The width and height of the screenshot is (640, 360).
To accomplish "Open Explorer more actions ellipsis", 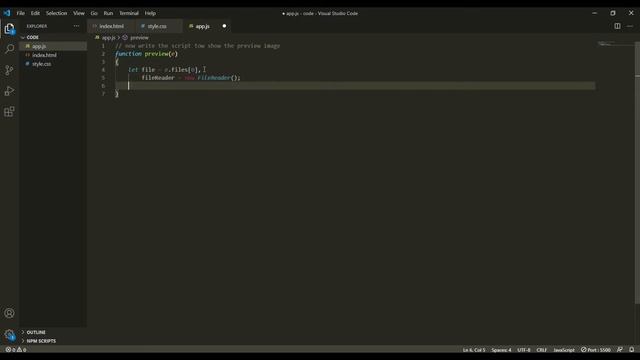I will [76, 26].
